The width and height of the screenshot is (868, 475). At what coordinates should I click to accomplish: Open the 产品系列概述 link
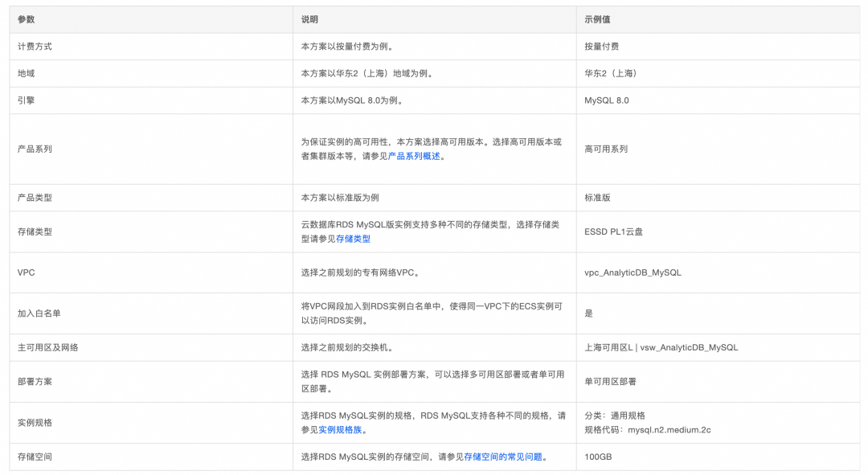coord(414,156)
